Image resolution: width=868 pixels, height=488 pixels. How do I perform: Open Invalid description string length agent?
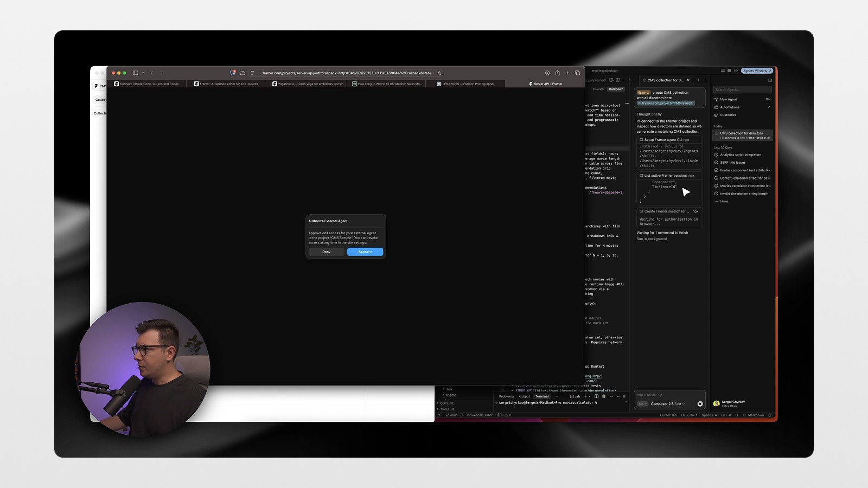click(x=742, y=194)
